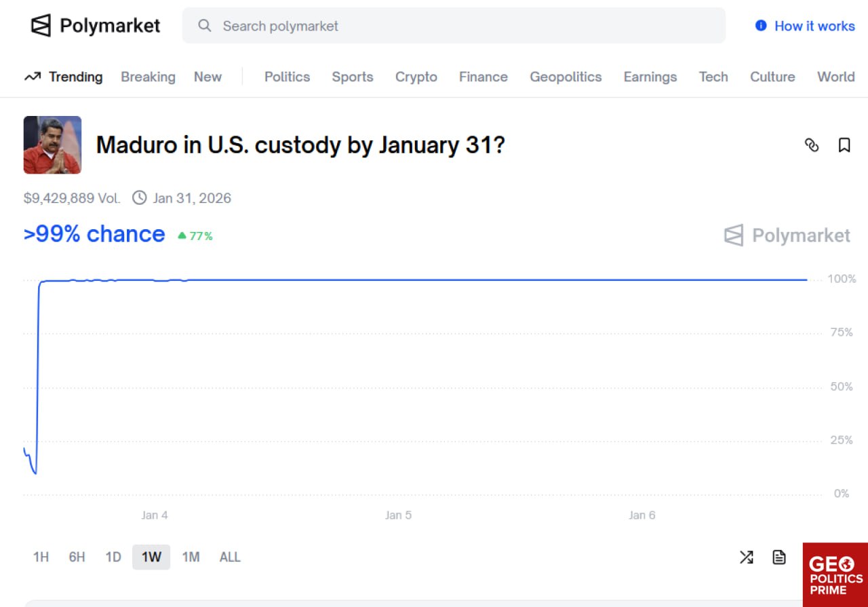The image size is (868, 607).
Task: Open the How it works link
Action: (x=814, y=26)
